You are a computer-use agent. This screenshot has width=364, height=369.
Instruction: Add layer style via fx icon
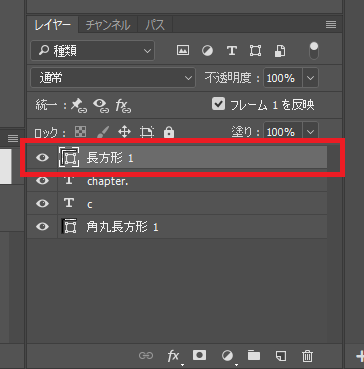coord(173,356)
